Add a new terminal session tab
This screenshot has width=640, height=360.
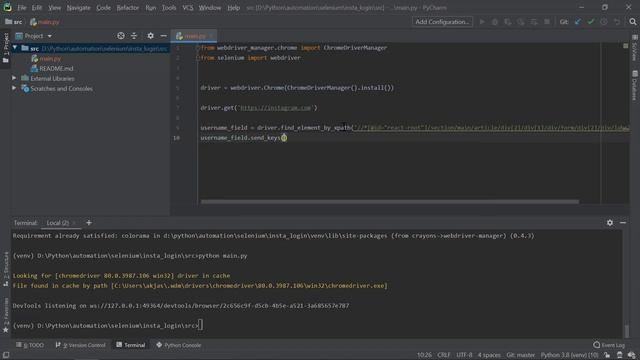click(89, 222)
